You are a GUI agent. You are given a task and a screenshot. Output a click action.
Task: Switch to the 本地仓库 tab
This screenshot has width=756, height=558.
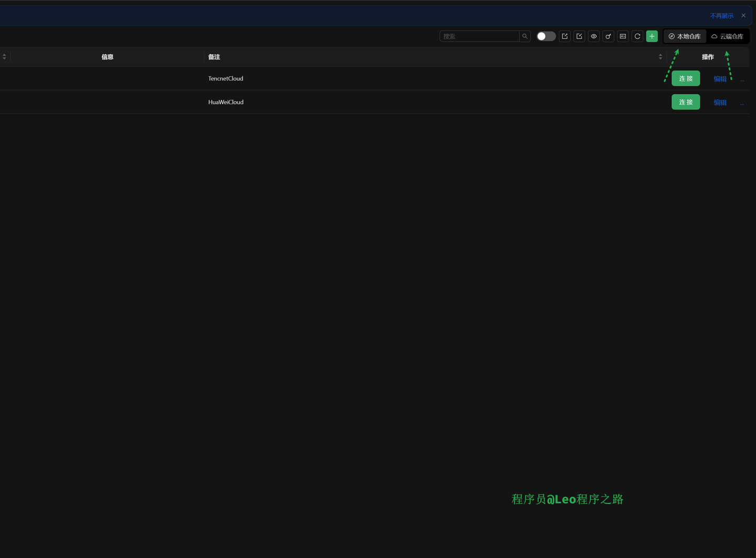point(685,36)
